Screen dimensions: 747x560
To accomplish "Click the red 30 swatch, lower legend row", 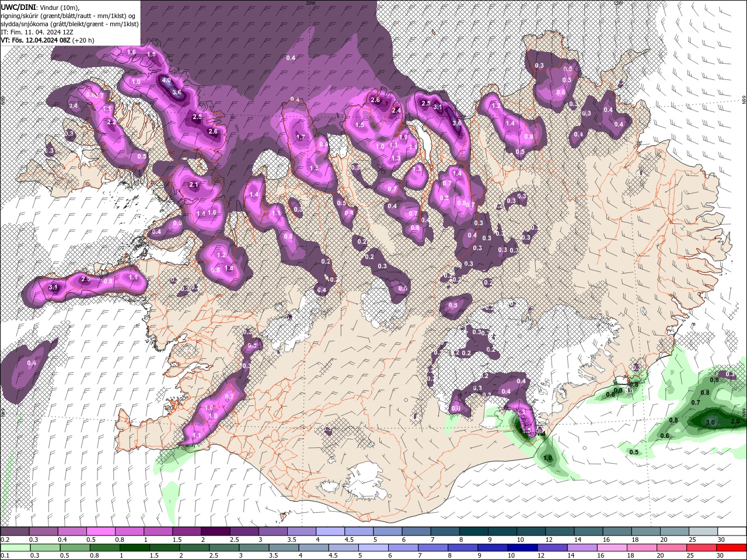I will 732,548.
